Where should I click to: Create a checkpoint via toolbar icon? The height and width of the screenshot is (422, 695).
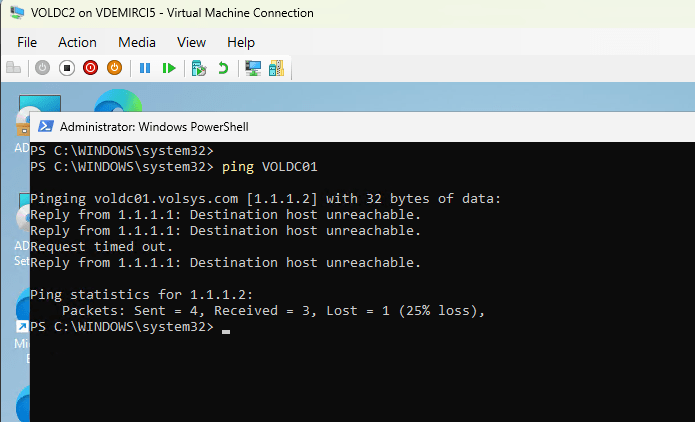199,68
